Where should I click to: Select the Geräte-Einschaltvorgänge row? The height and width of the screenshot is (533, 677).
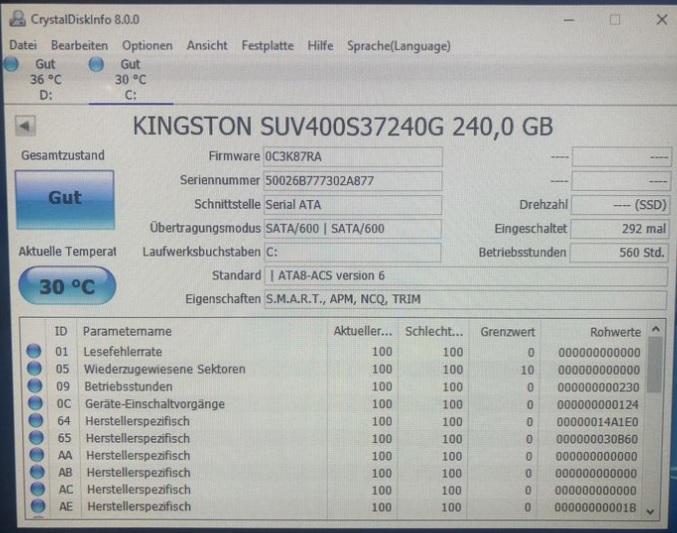335,404
